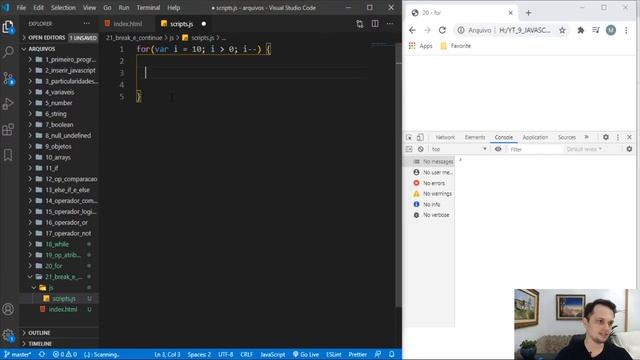Open editor More Actions ellipsis
The width and height of the screenshot is (640, 360).
(390, 24)
